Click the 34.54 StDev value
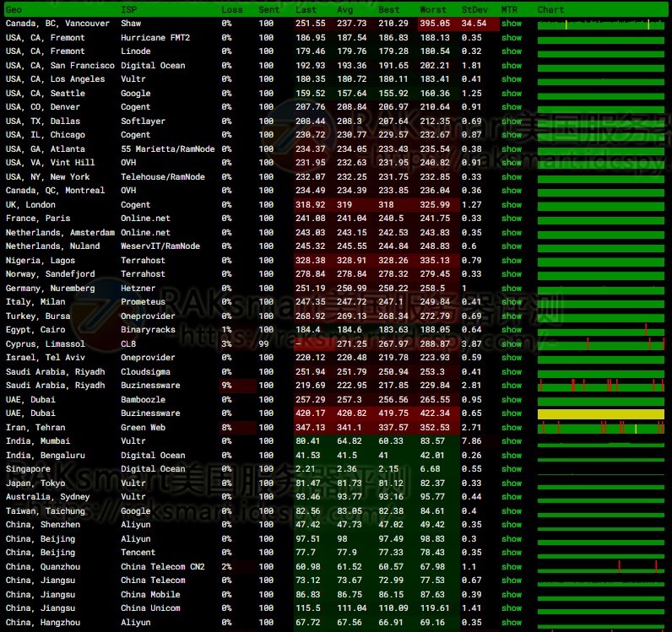This screenshot has height=632, width=672. click(x=474, y=24)
